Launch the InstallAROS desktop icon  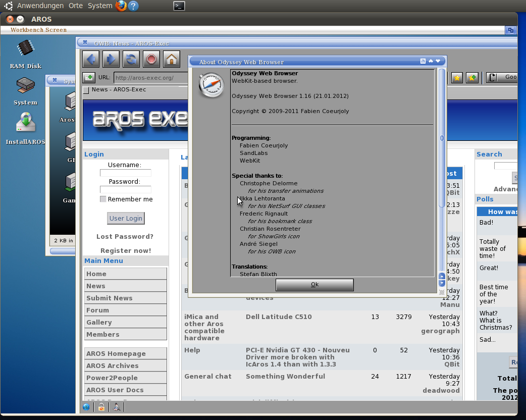pyautogui.click(x=25, y=123)
